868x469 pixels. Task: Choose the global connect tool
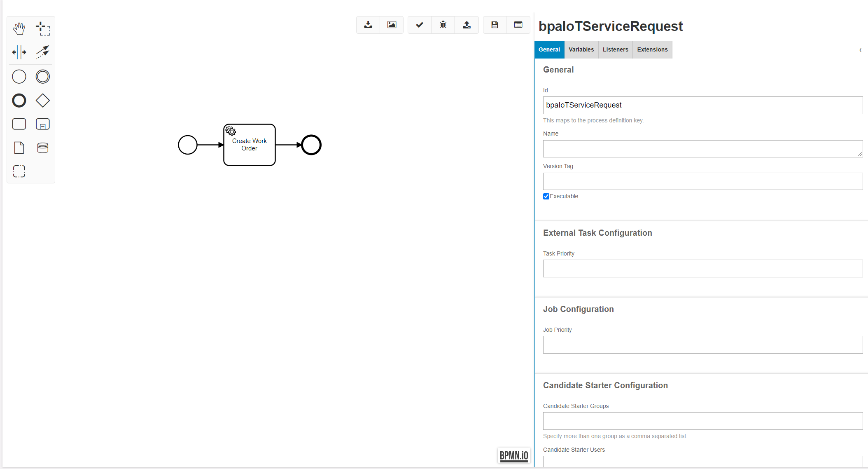point(42,52)
